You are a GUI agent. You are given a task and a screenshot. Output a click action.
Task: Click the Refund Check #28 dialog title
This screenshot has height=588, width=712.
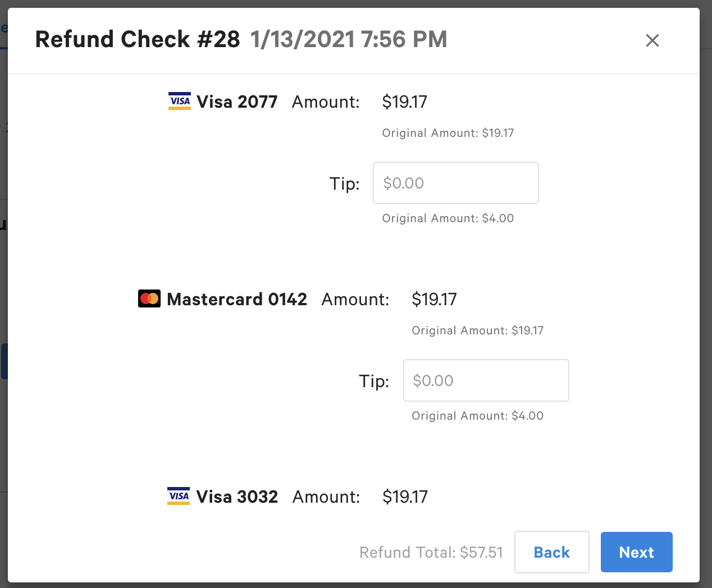pyautogui.click(x=137, y=39)
